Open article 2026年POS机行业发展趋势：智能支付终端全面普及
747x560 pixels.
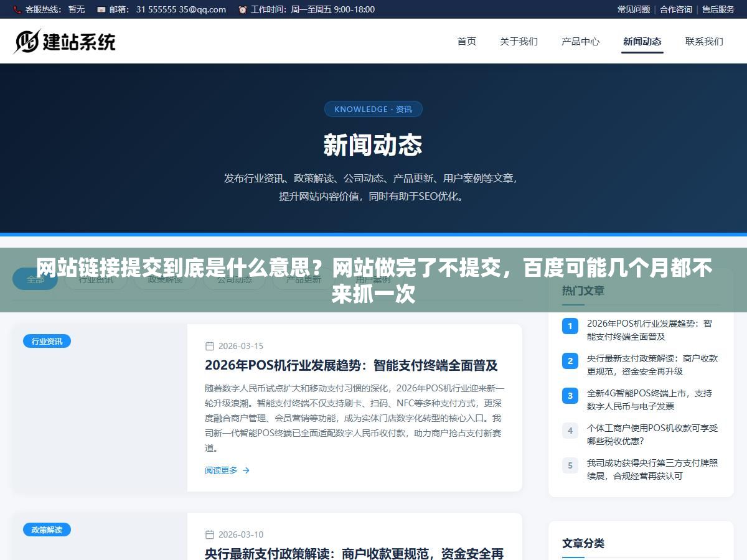pyautogui.click(x=351, y=365)
